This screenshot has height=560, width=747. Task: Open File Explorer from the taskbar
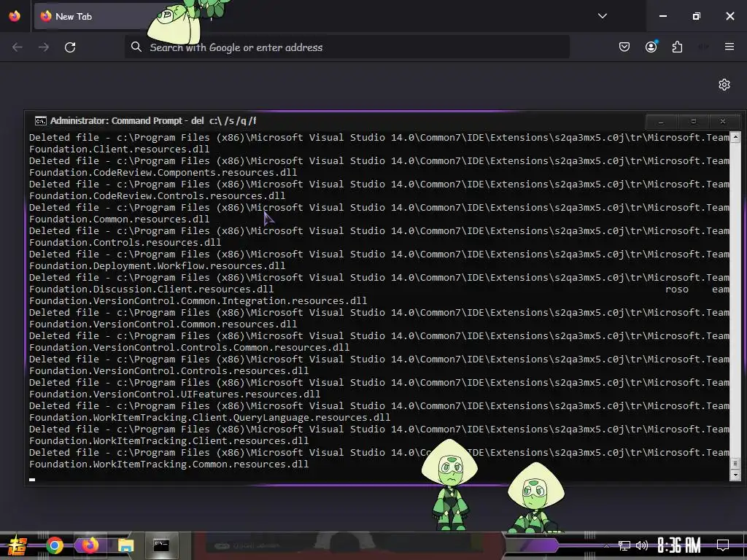(125, 545)
